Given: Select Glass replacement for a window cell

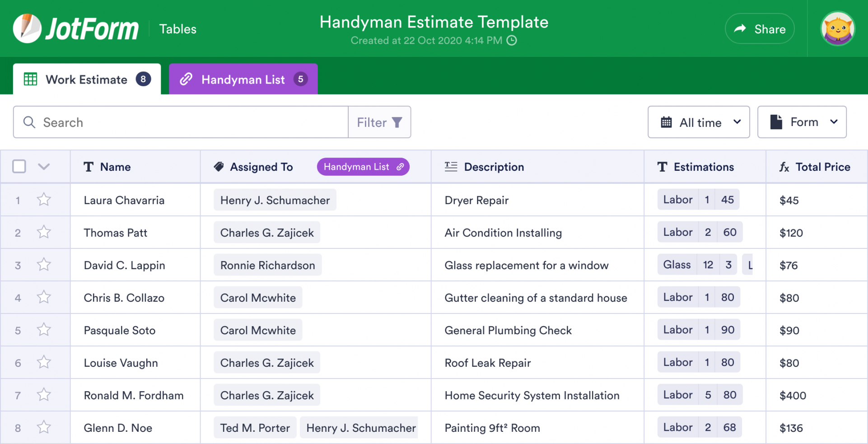Looking at the screenshot, I should click(x=537, y=265).
